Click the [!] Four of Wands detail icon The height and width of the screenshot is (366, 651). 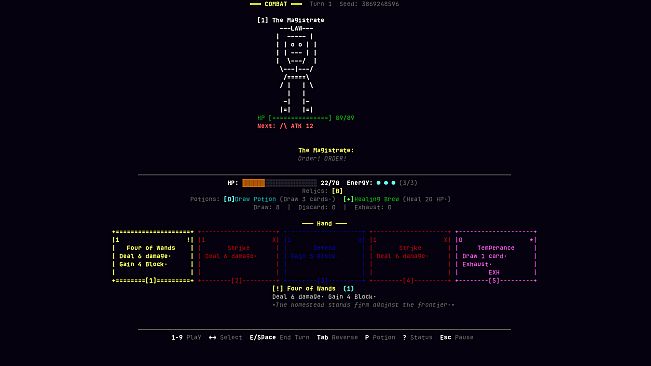tap(277, 288)
